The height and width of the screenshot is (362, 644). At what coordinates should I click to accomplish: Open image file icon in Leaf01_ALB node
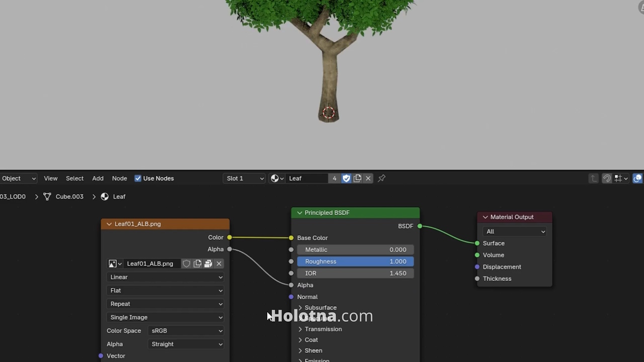pyautogui.click(x=208, y=263)
